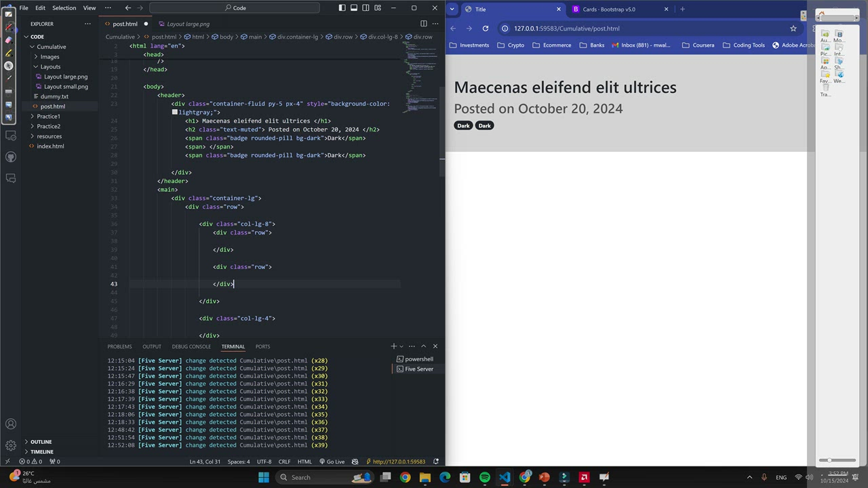Open the notifications bell in the status bar
This screenshot has height=488, width=868.
pyautogui.click(x=436, y=462)
